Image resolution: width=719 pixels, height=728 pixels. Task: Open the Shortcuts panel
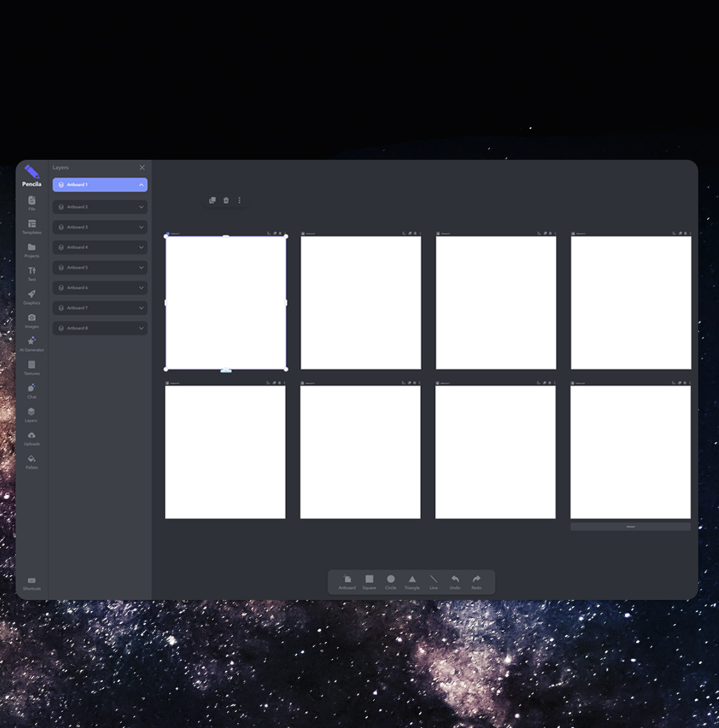[x=32, y=583]
